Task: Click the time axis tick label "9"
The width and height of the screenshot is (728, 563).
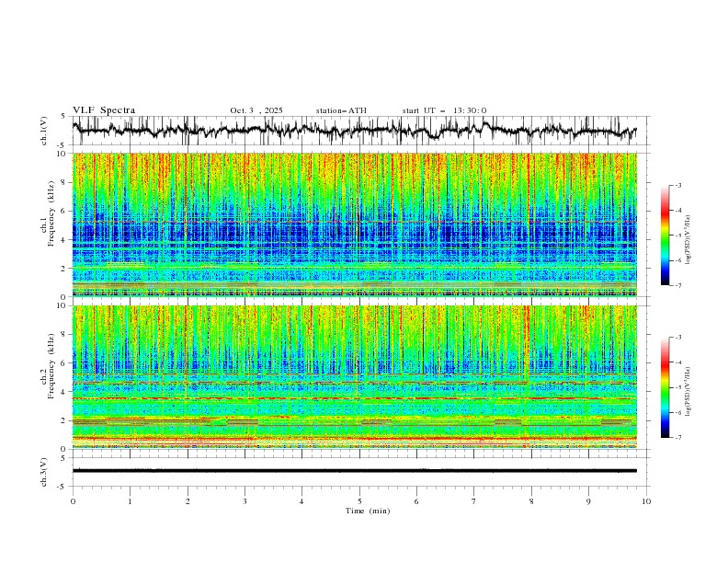Action: pos(588,501)
